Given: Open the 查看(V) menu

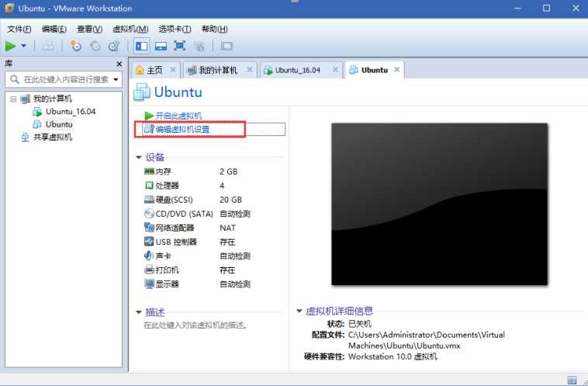Looking at the screenshot, I should click(90, 29).
